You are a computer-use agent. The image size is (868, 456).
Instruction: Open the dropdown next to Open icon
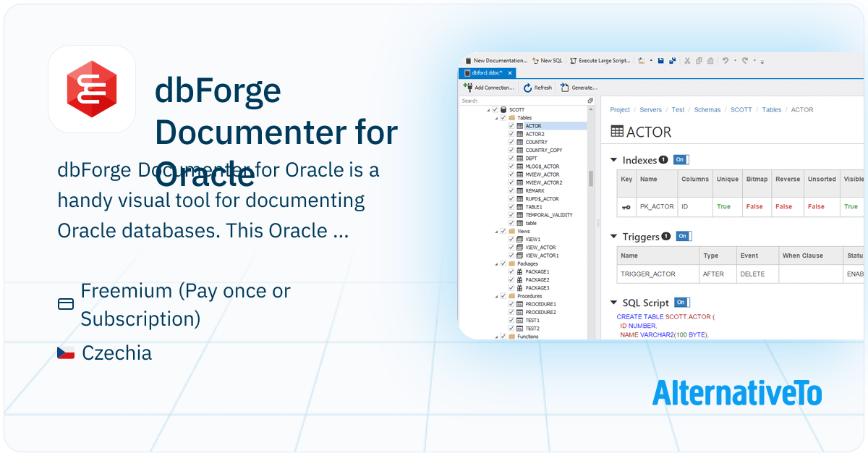coord(651,61)
